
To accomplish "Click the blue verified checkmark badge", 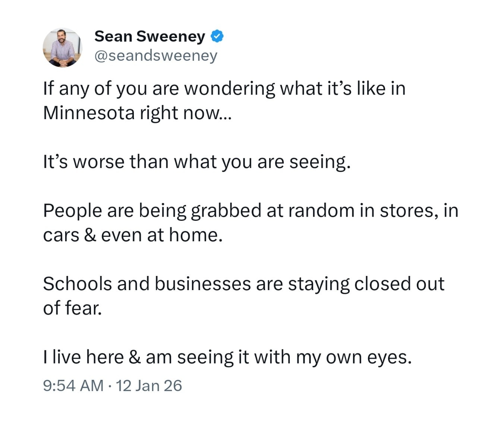I will [217, 36].
